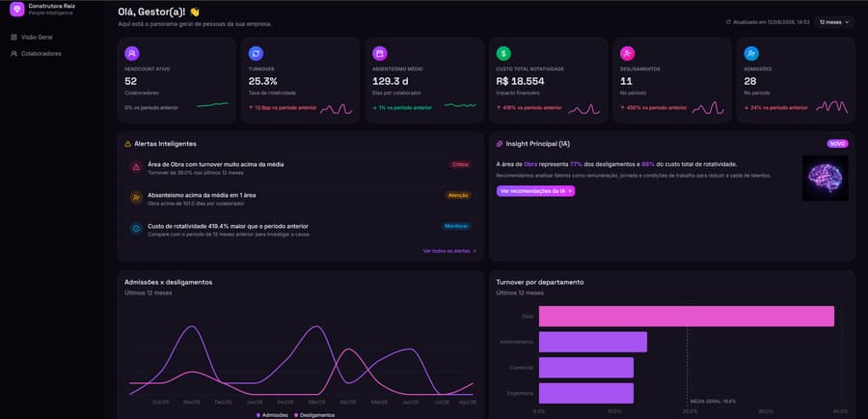This screenshot has width=868, height=419.
Task: Click the Absenteísmo Médio calendar icon
Action: tap(380, 53)
